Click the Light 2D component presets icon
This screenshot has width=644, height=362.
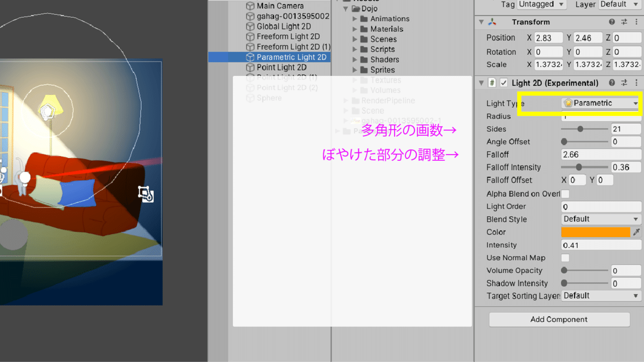[x=625, y=83]
